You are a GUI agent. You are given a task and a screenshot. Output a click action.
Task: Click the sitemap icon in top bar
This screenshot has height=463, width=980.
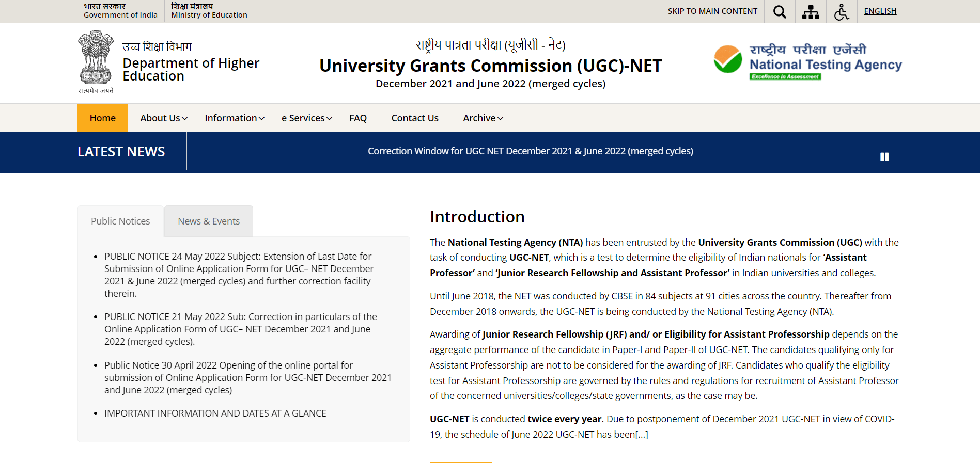tap(811, 11)
